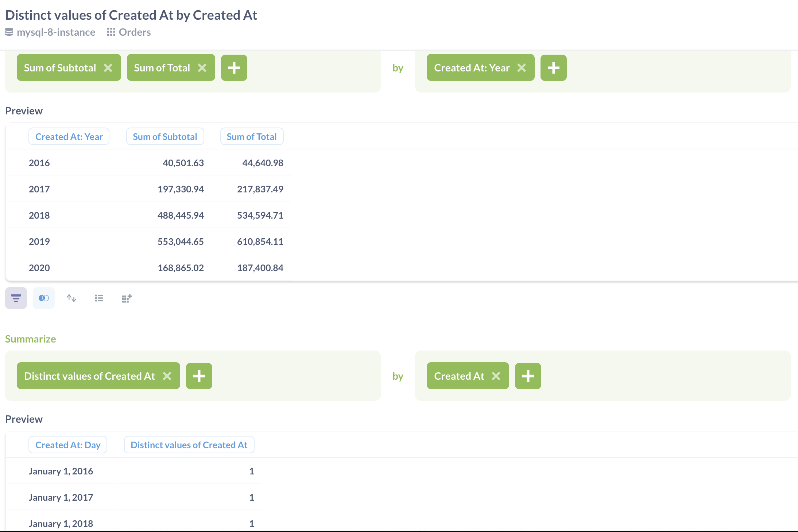Image resolution: width=798 pixels, height=532 pixels.
Task: Select the 2016 row in the preview table
Action: pos(39,163)
